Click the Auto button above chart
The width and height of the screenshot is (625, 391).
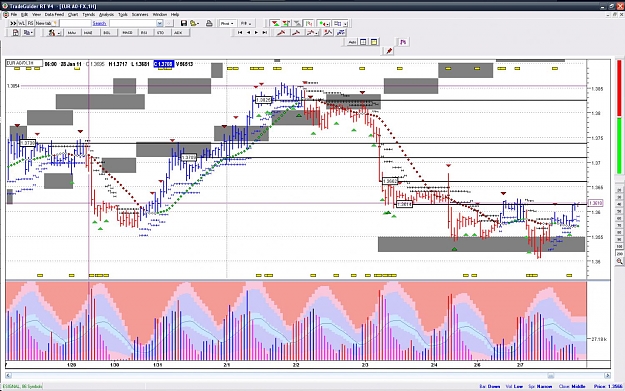[352, 42]
